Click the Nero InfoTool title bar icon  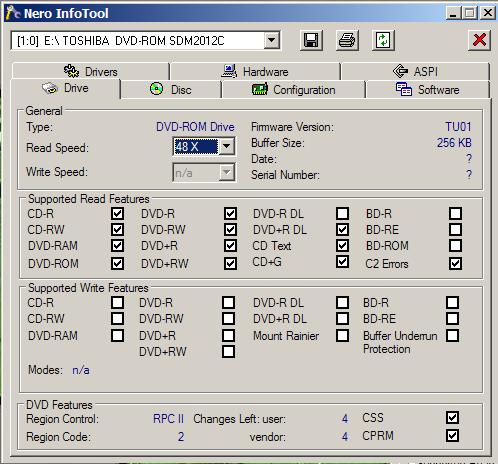(13, 13)
